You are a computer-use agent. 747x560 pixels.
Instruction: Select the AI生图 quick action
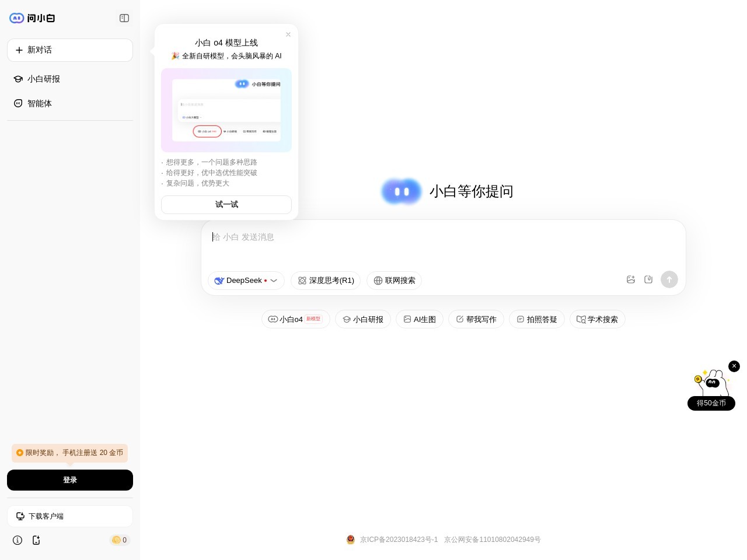click(x=420, y=319)
